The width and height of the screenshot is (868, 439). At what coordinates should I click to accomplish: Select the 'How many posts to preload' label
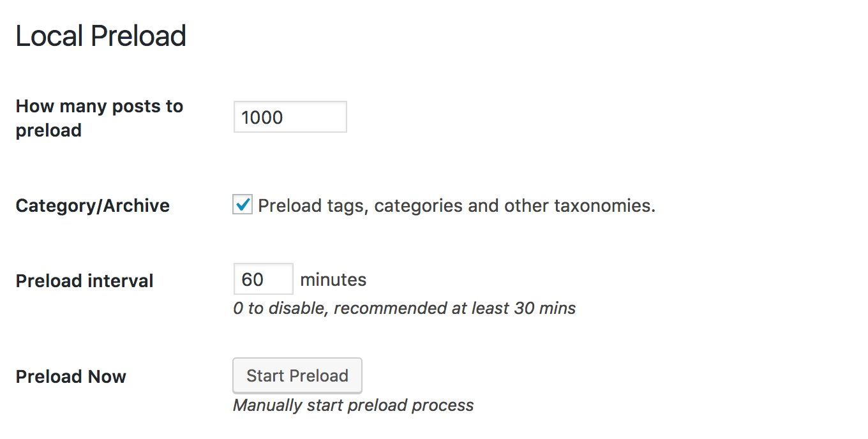tap(99, 118)
